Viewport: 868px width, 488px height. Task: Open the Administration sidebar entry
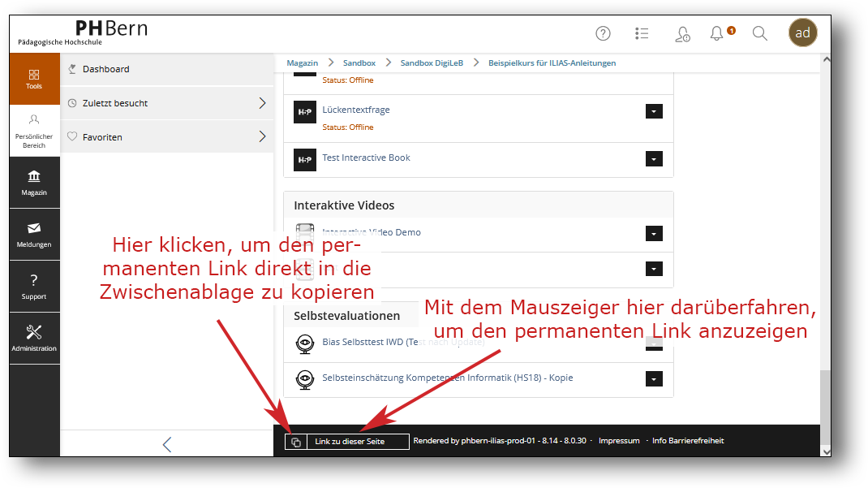[x=34, y=338]
